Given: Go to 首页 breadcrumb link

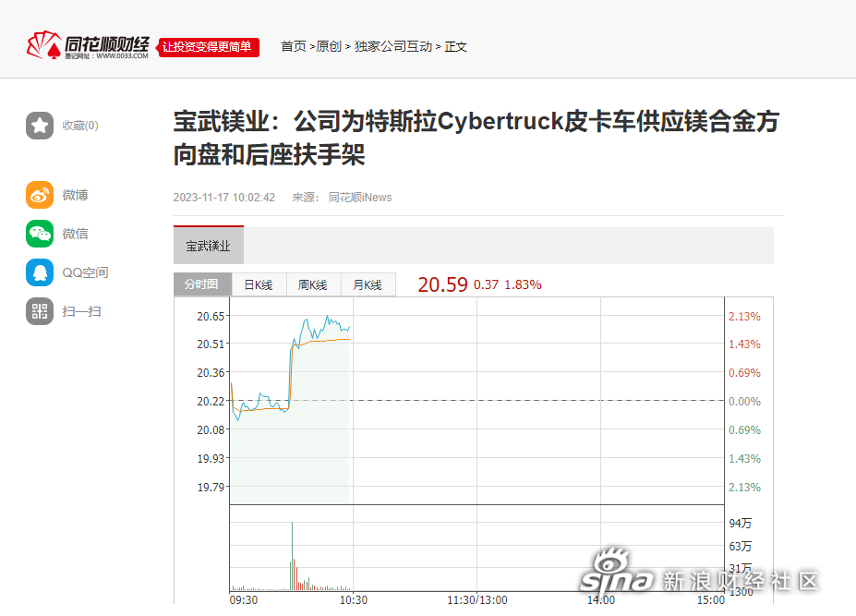Looking at the screenshot, I should (293, 47).
